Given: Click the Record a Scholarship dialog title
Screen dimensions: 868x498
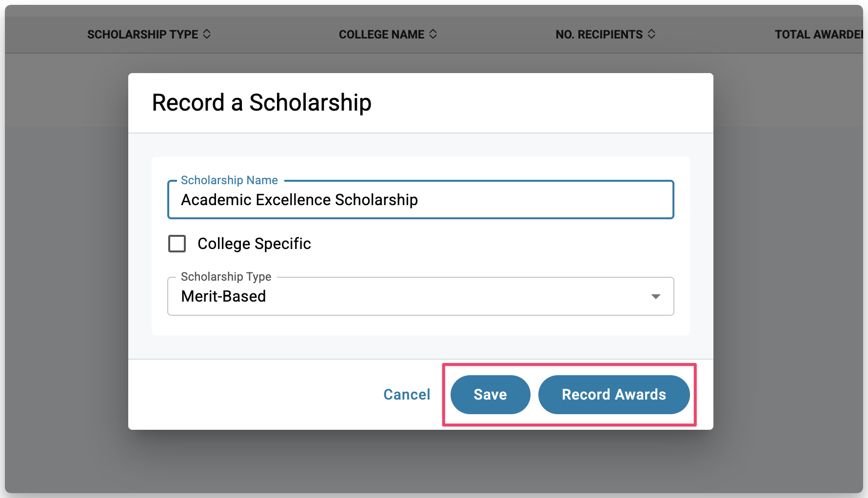Looking at the screenshot, I should pos(261,103).
